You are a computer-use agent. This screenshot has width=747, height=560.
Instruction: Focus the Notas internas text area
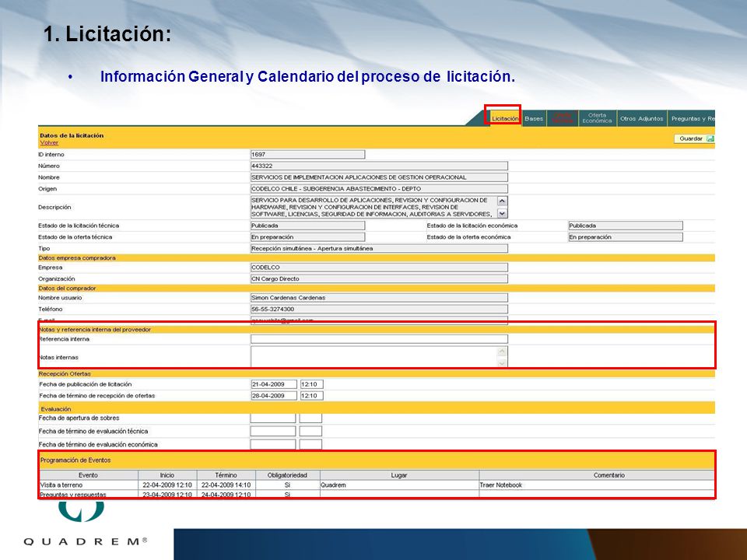point(374,357)
